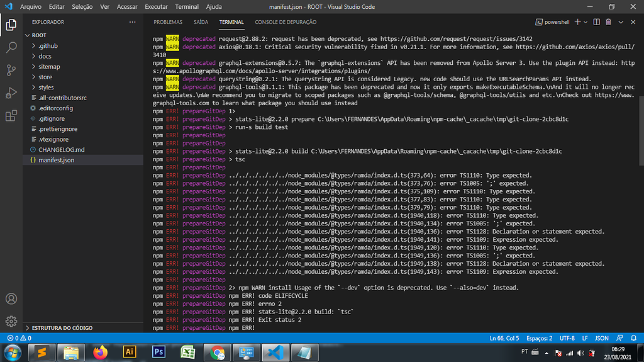
Task: Open errors and warnings status indicator
Action: click(x=19, y=338)
